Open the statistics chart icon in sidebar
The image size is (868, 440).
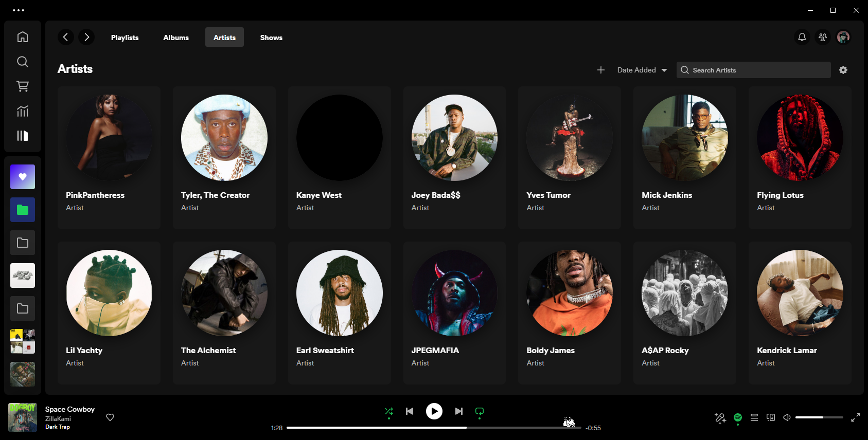click(23, 111)
